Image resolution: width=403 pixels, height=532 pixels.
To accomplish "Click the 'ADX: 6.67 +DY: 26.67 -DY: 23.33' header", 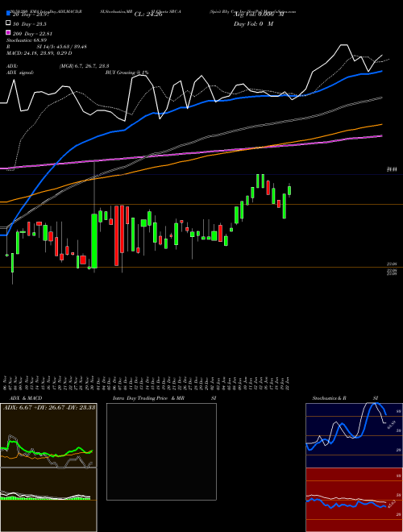I will [49, 407].
